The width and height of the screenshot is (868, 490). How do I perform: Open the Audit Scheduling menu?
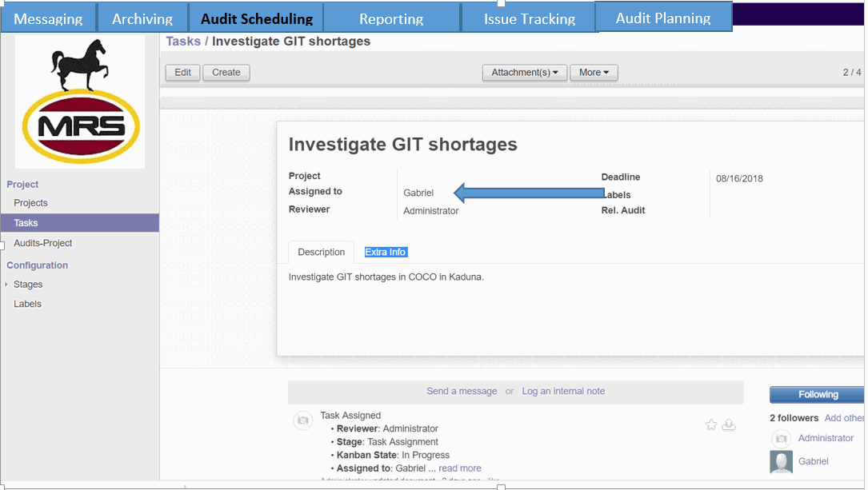256,18
